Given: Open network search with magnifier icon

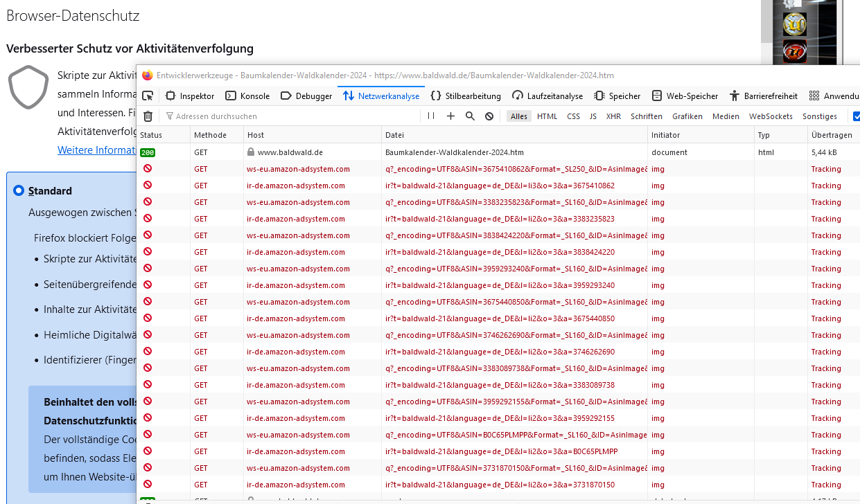Looking at the screenshot, I should pyautogui.click(x=470, y=116).
